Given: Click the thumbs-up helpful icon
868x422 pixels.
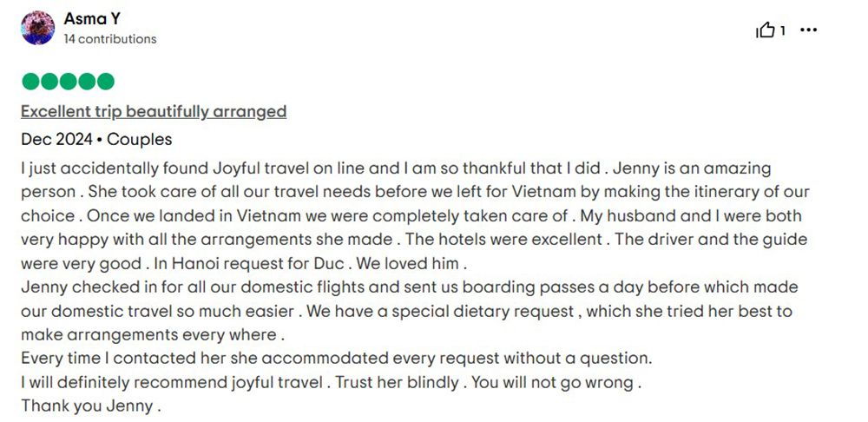Looking at the screenshot, I should pyautogui.click(x=766, y=30).
